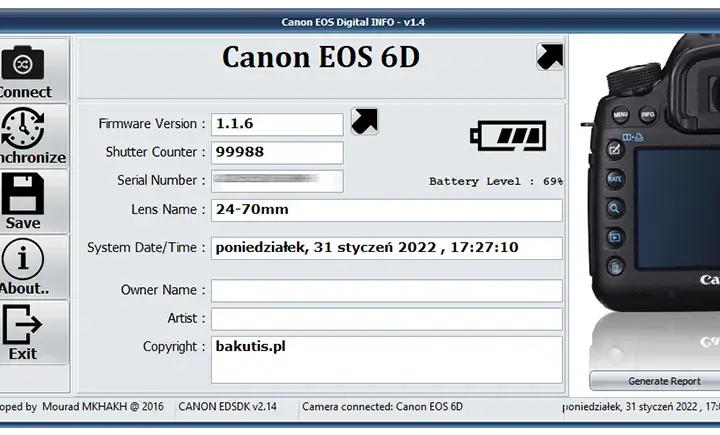Click the battery level indicator icon
Image resolution: width=720 pixels, height=435 pixels.
tap(508, 136)
